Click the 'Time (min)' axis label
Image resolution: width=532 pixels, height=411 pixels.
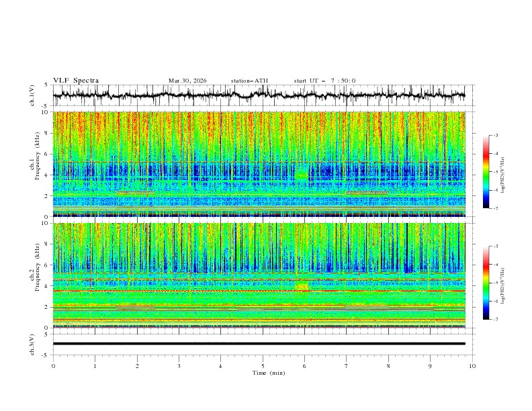269,373
